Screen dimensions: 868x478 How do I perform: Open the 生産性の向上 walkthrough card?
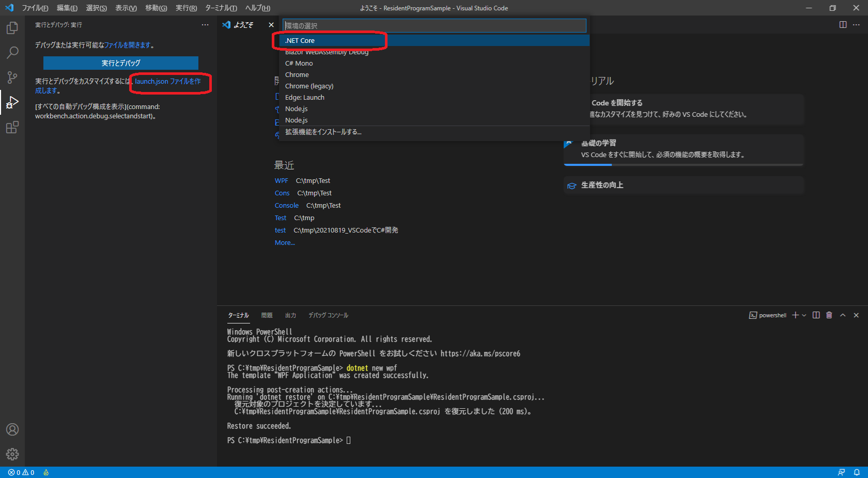tap(684, 185)
